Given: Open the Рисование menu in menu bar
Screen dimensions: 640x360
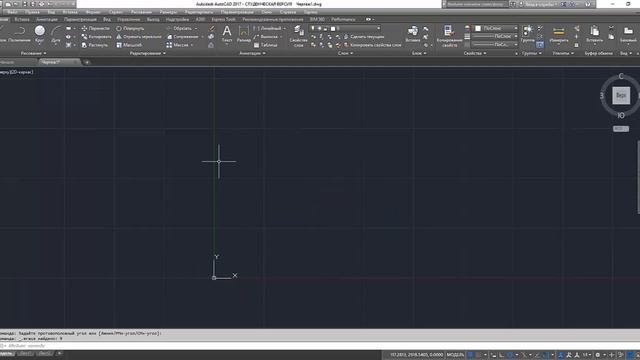Looking at the screenshot, I should click(x=141, y=12).
